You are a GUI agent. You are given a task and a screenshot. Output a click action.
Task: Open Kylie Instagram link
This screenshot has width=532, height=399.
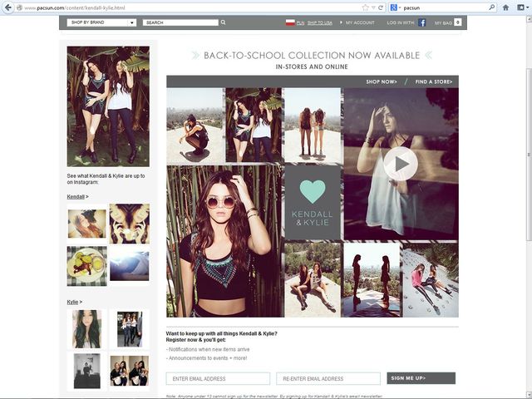click(72, 302)
